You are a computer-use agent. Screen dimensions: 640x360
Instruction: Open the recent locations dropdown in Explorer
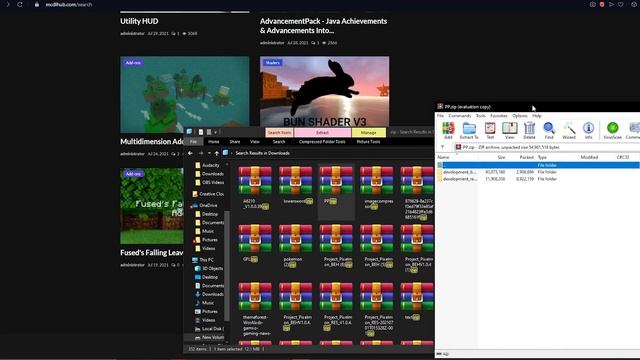coord(209,153)
